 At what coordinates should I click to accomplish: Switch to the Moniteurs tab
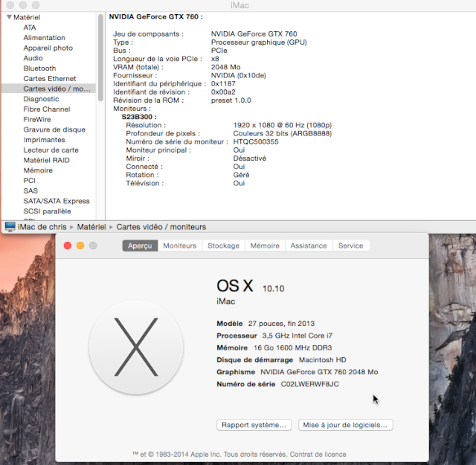pyautogui.click(x=180, y=246)
